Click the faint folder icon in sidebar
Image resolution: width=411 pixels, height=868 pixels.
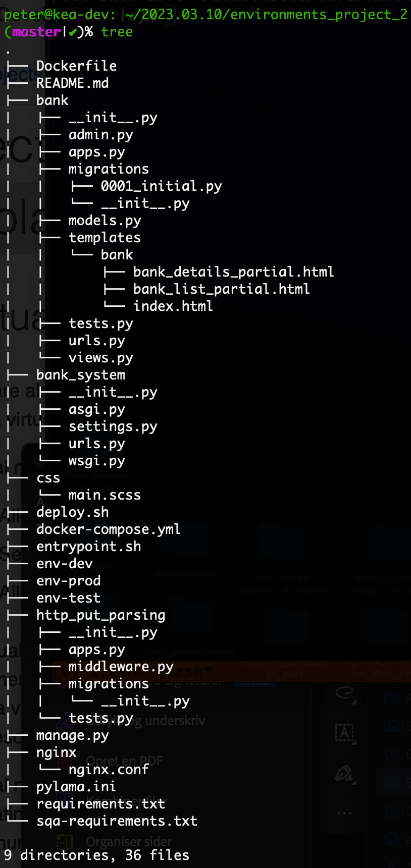(x=392, y=698)
